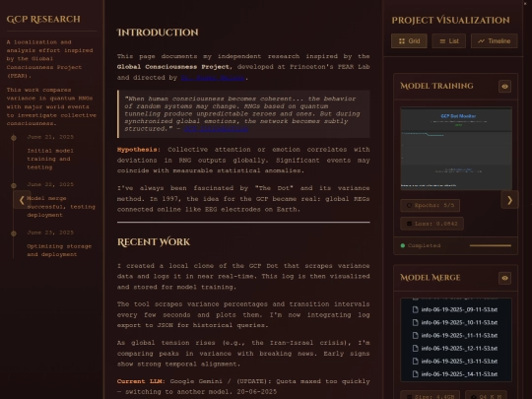This screenshot has height=399, width=532.
Task: Click 'Optimizing storage and deployment' entry
Action: (59, 250)
